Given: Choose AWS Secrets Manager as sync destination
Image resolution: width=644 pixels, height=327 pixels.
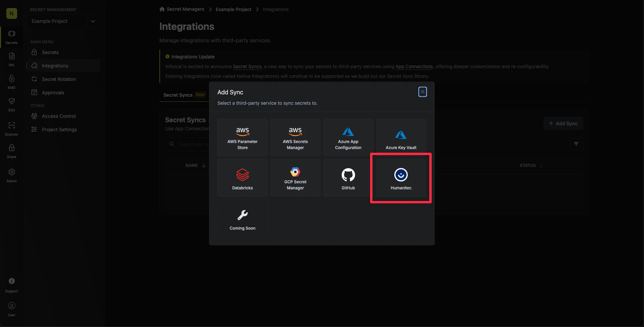Looking at the screenshot, I should (x=295, y=138).
